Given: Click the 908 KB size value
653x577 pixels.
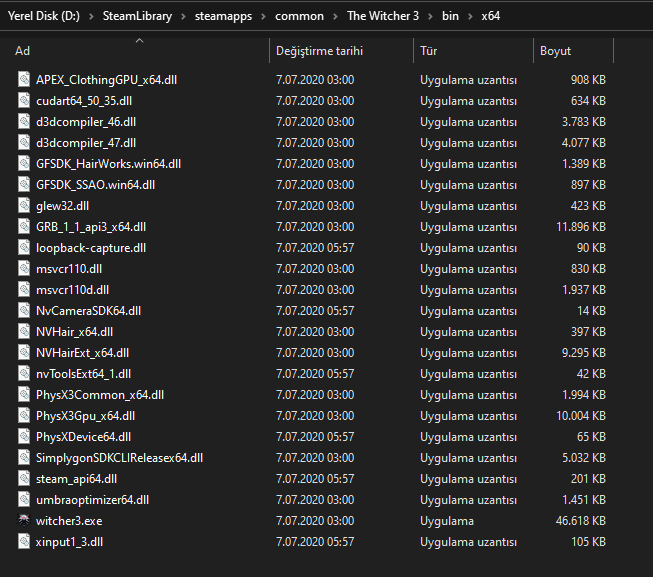Looking at the screenshot, I should tap(588, 80).
